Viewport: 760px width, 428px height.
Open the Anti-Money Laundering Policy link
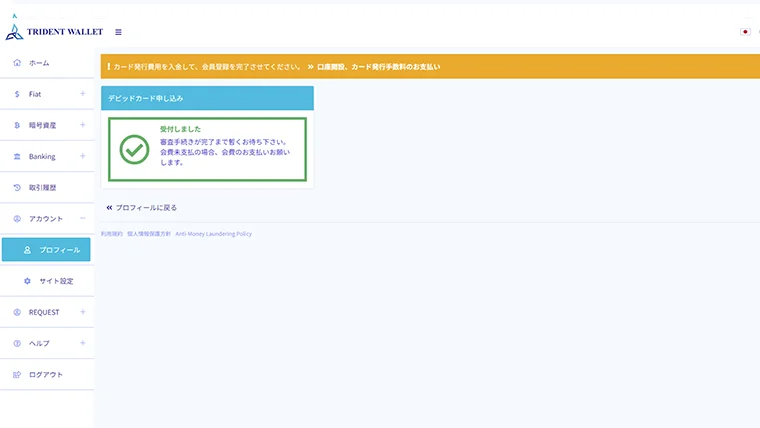click(x=213, y=234)
